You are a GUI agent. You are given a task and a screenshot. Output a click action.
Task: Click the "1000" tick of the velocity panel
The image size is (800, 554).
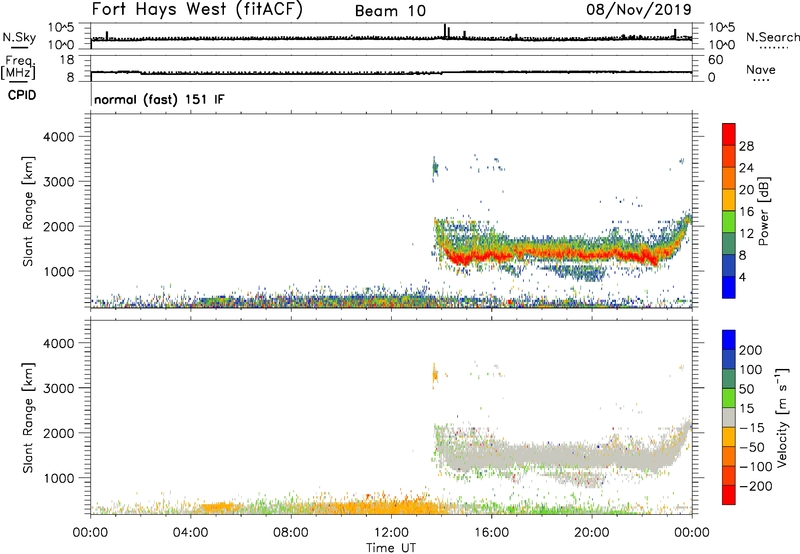coord(59,478)
